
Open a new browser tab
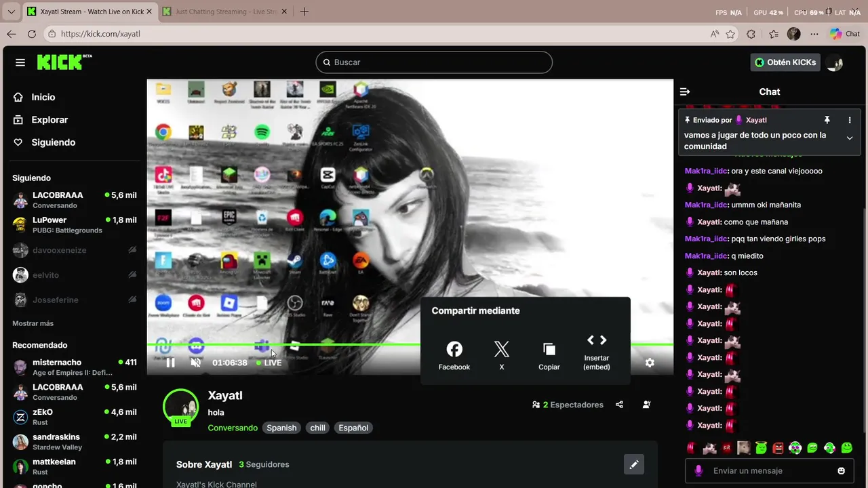click(304, 12)
